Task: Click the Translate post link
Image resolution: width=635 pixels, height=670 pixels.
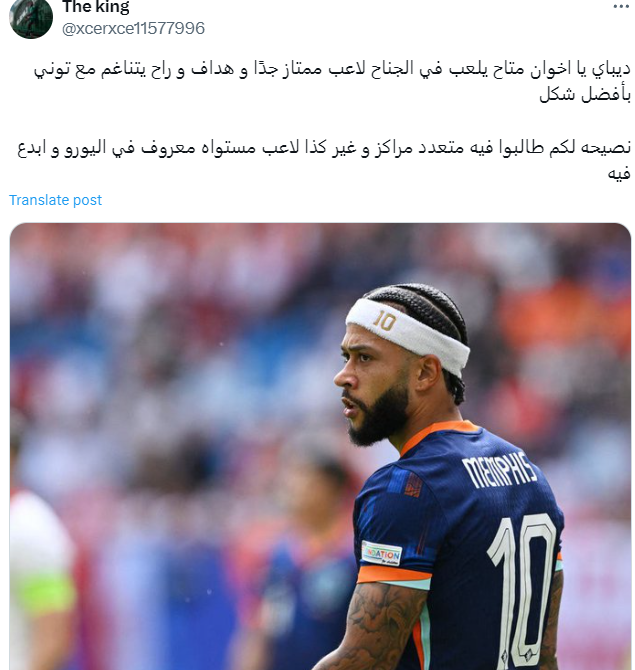Action: click(56, 200)
